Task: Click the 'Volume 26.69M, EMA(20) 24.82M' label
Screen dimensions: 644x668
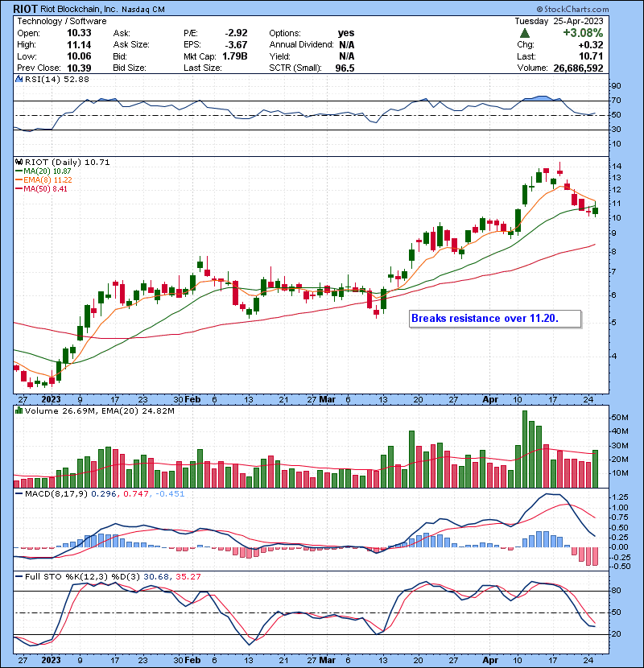Action: [100, 411]
